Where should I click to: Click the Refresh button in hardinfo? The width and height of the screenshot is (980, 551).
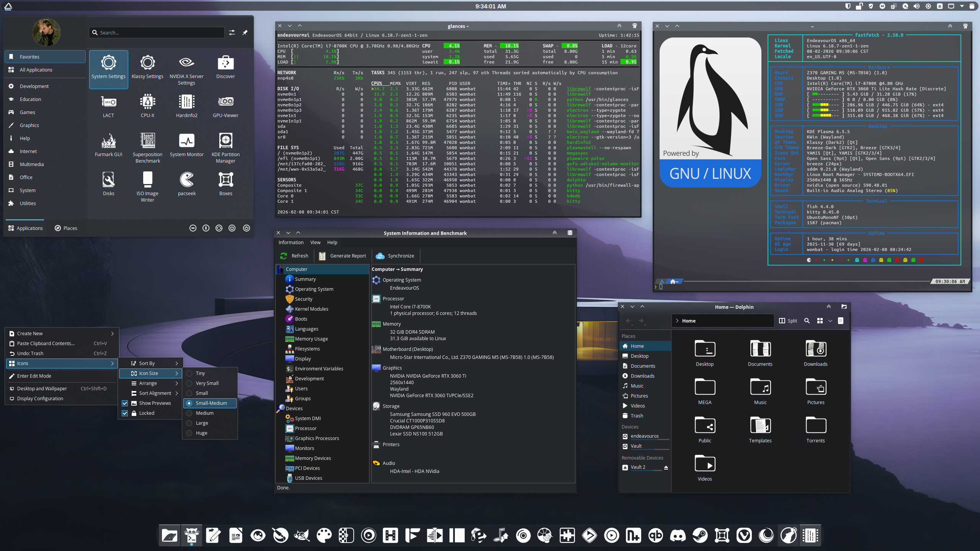pyautogui.click(x=294, y=256)
